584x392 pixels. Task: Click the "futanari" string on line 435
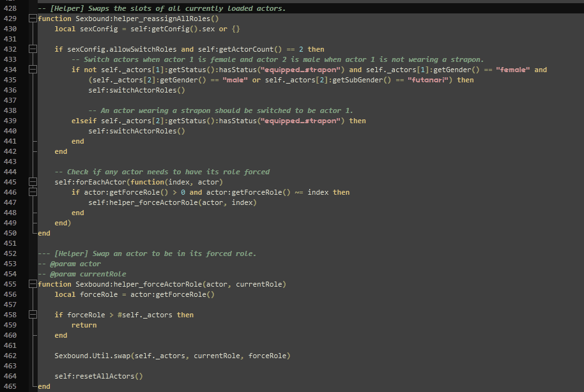(427, 80)
